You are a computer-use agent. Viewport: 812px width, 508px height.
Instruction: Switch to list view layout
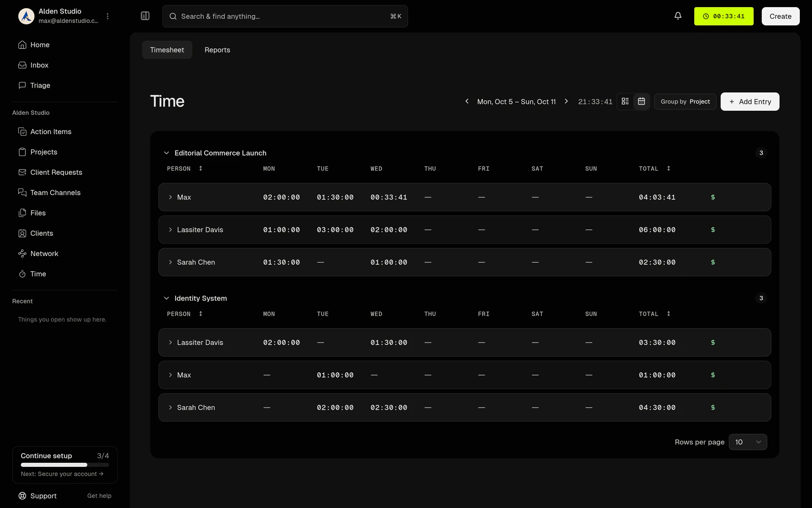(x=625, y=102)
